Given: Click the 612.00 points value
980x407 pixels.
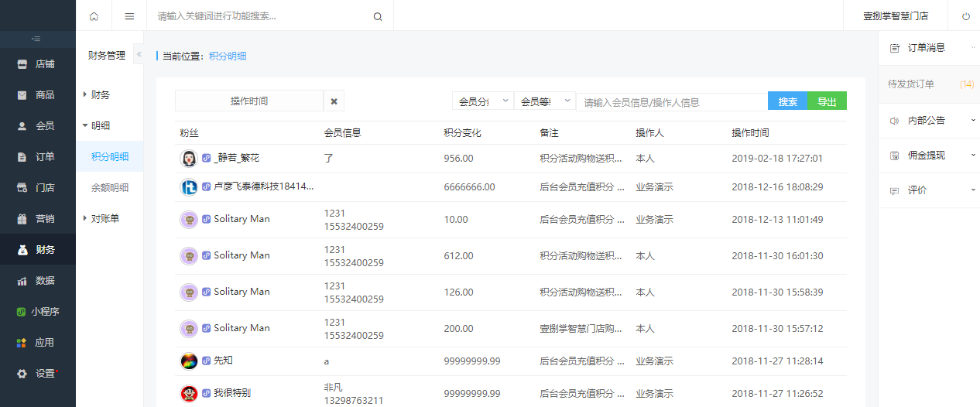Looking at the screenshot, I should (x=458, y=256).
